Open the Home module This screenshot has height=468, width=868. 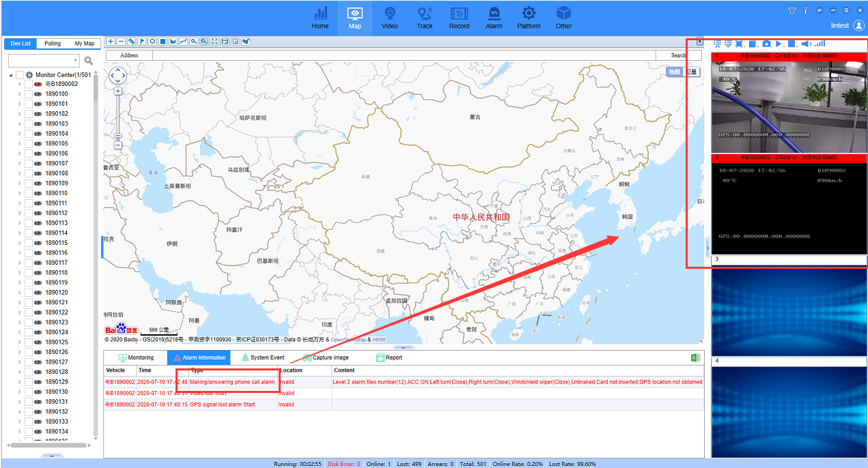[x=320, y=18]
